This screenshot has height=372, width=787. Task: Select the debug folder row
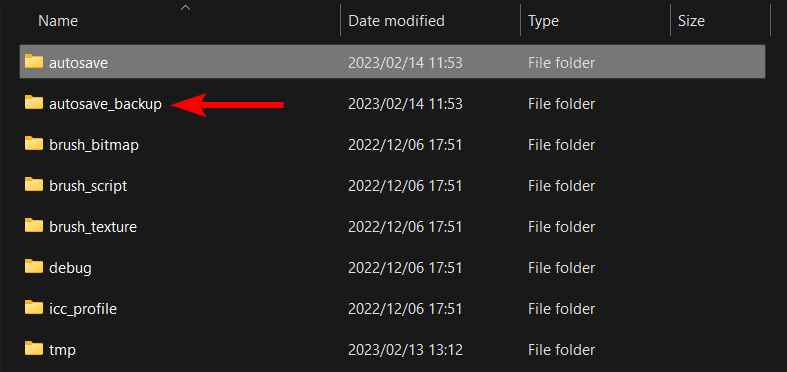(x=392, y=268)
